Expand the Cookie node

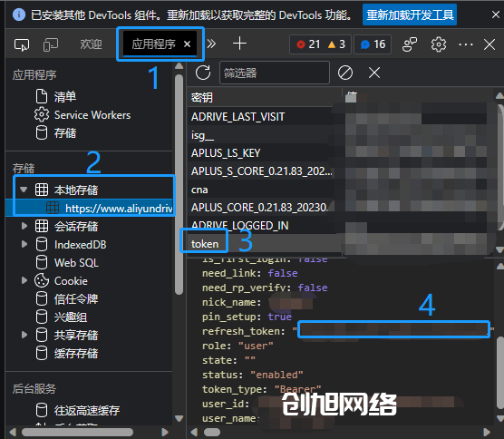click(24, 280)
